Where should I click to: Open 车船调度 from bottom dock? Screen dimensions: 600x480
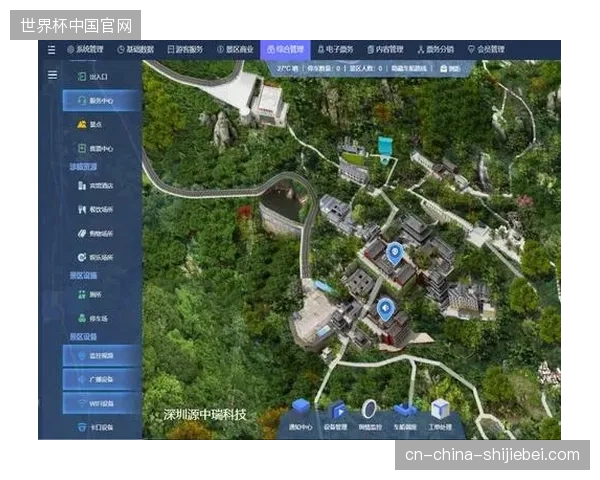click(405, 415)
